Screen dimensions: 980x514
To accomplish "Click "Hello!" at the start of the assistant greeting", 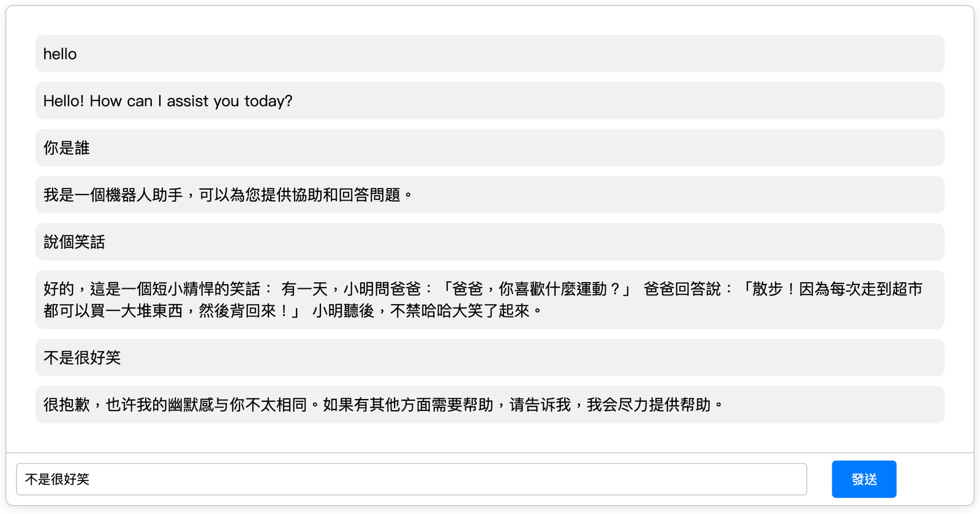I will point(64,101).
